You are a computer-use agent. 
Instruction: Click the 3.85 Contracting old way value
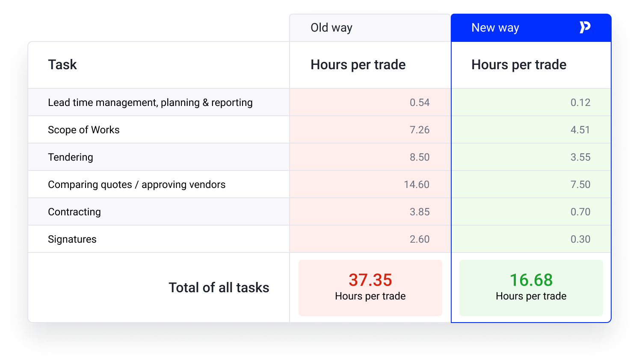(x=420, y=212)
